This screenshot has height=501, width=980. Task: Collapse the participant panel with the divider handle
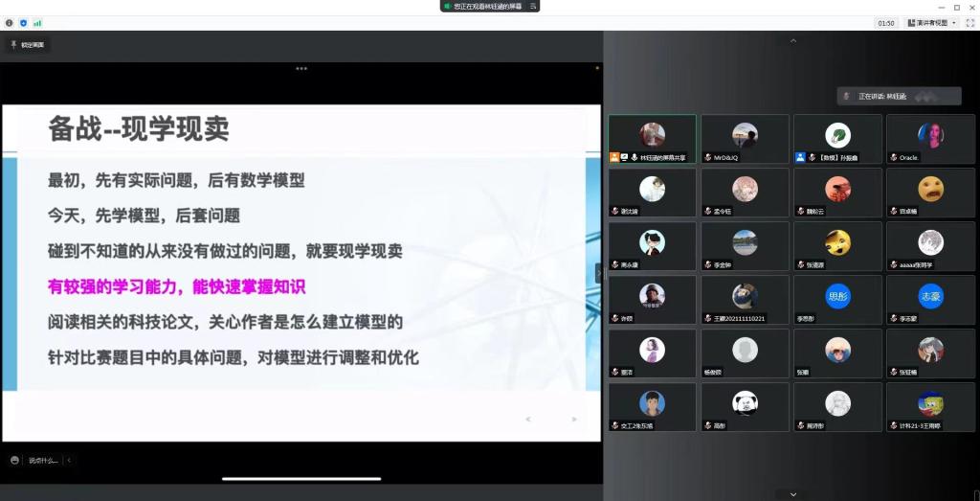click(x=599, y=273)
